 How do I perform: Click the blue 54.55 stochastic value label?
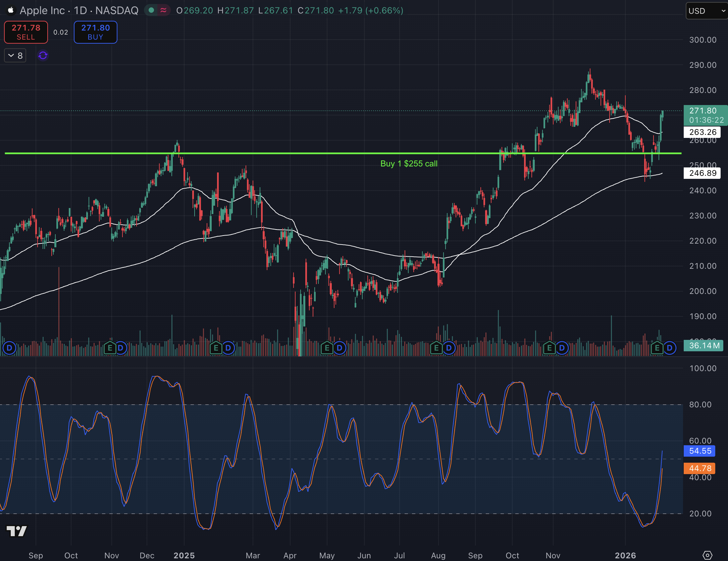tap(699, 451)
